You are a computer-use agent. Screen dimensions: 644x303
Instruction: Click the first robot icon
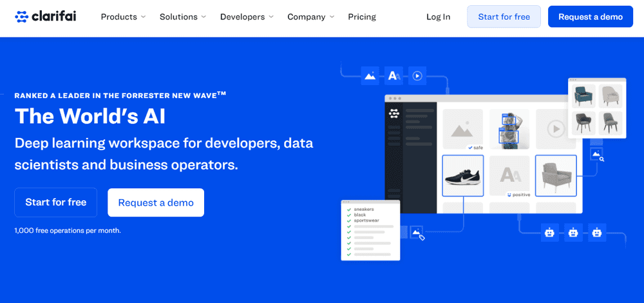[x=549, y=233]
